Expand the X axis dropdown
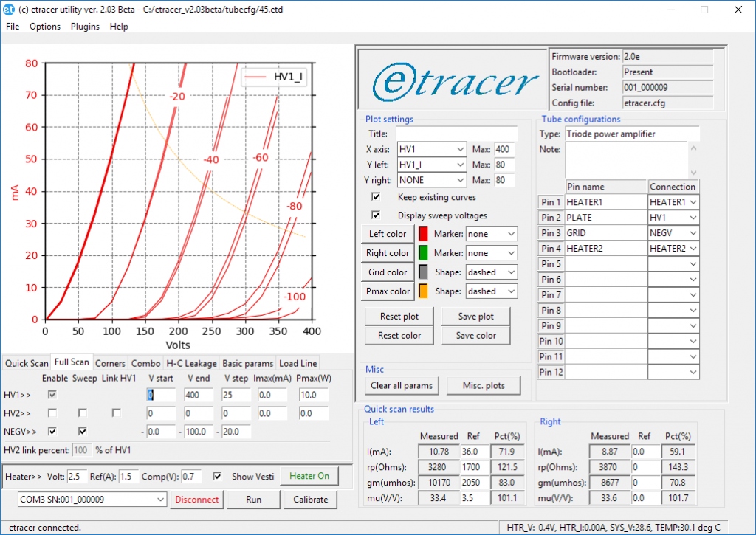The image size is (756, 535). 431,149
